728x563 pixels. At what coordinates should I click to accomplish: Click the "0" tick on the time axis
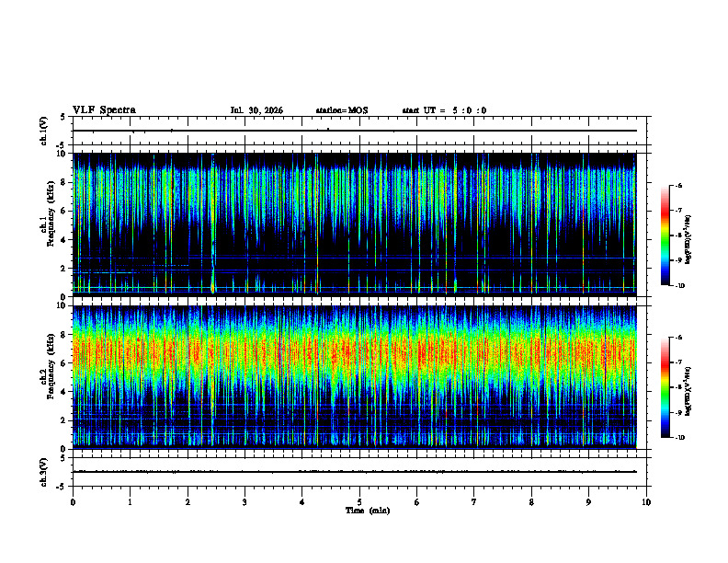73,502
